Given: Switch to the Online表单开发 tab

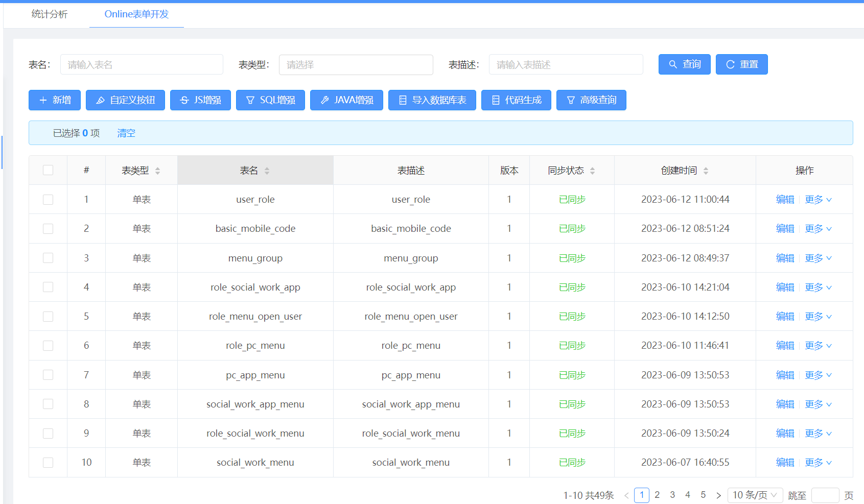Looking at the screenshot, I should click(136, 14).
